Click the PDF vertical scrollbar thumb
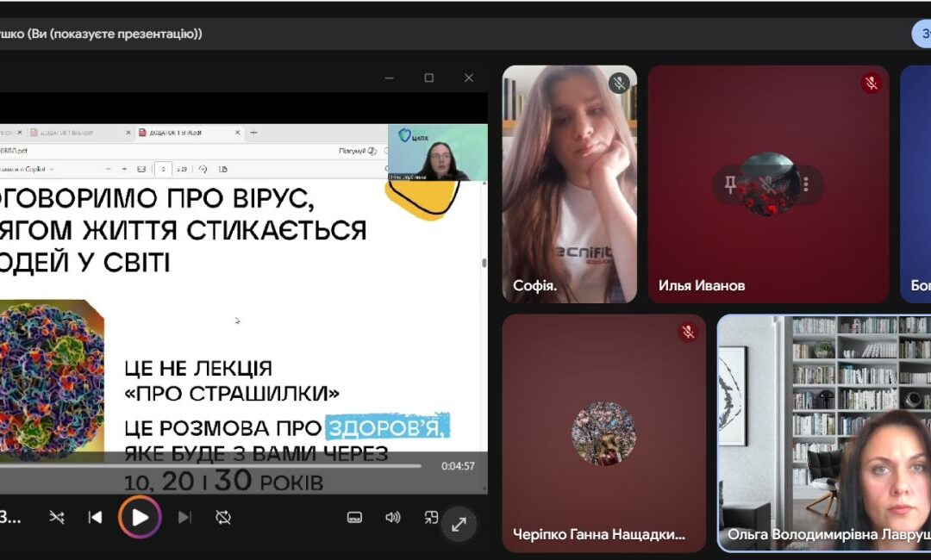Image resolution: width=931 pixels, height=560 pixels. click(x=484, y=263)
